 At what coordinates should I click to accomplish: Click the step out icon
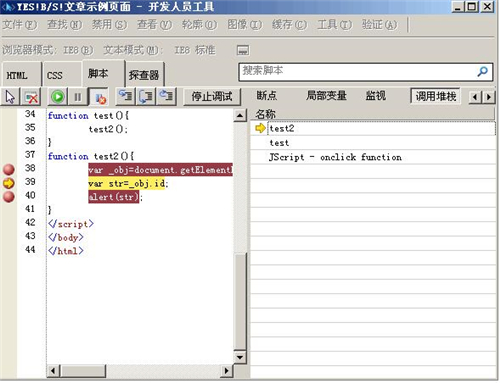pos(166,96)
